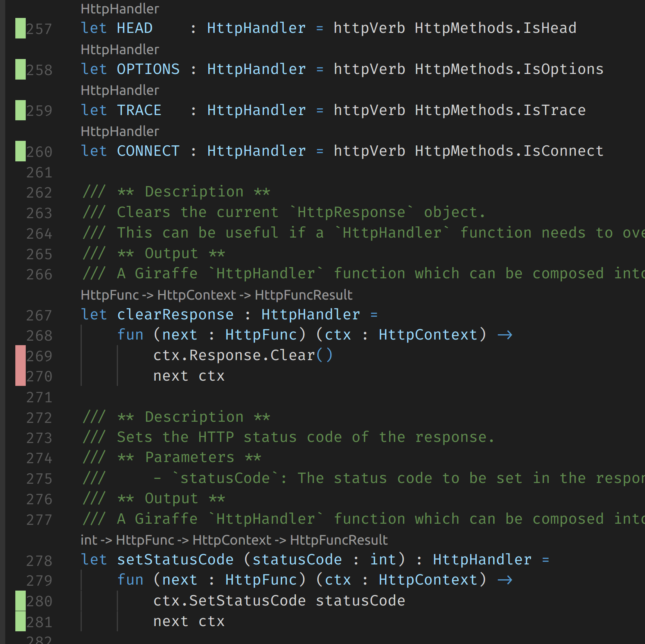Click green coverage marker beside line 260
The image size is (645, 644).
tap(21, 151)
